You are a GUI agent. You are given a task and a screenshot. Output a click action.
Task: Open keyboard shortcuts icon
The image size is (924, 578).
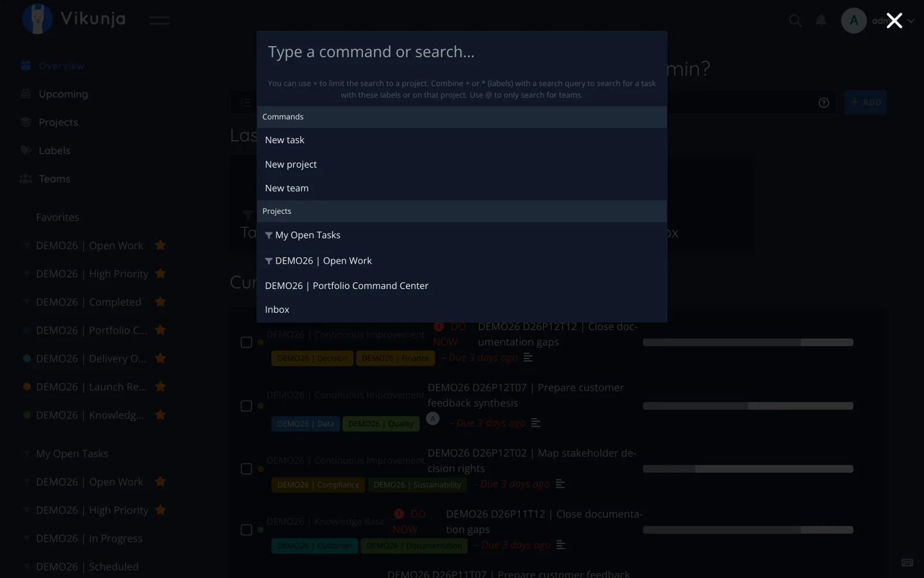907,562
